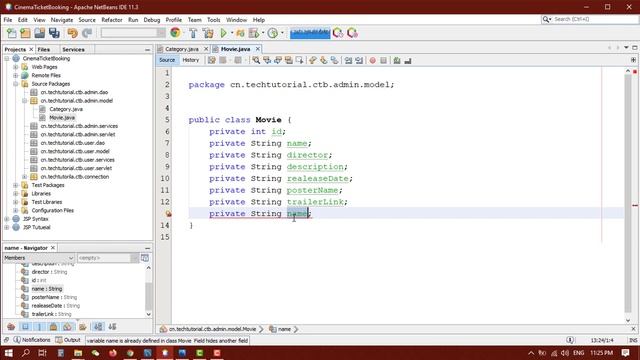This screenshot has width=640, height=360.
Task: Click the Profile Project toolbar icon
Action: 272,33
